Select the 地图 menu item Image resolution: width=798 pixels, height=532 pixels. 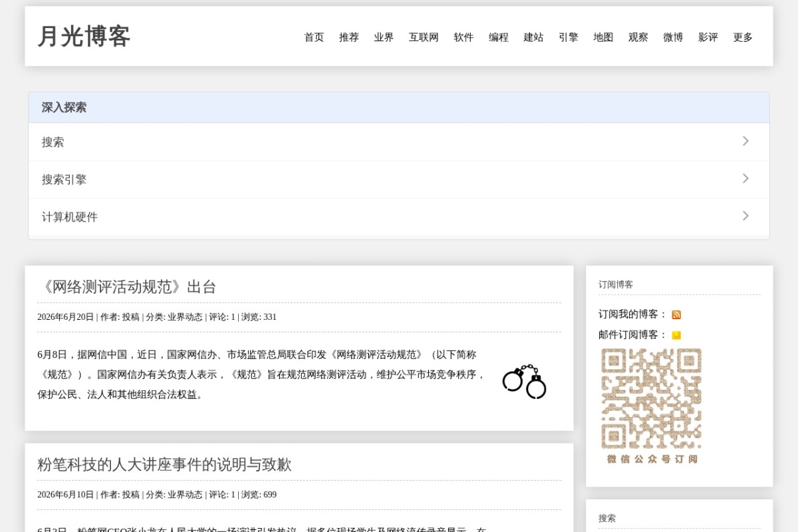(x=603, y=37)
